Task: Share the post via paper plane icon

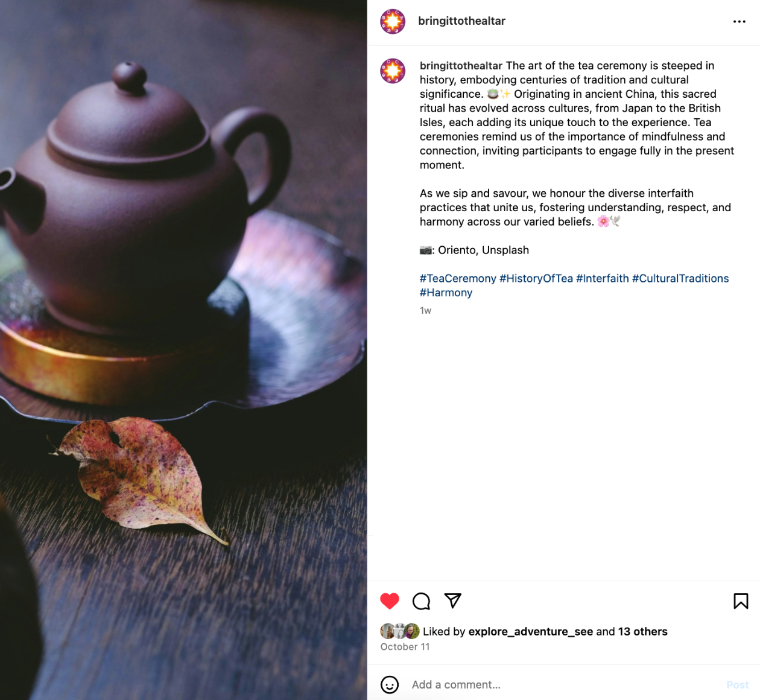Action: click(x=453, y=600)
